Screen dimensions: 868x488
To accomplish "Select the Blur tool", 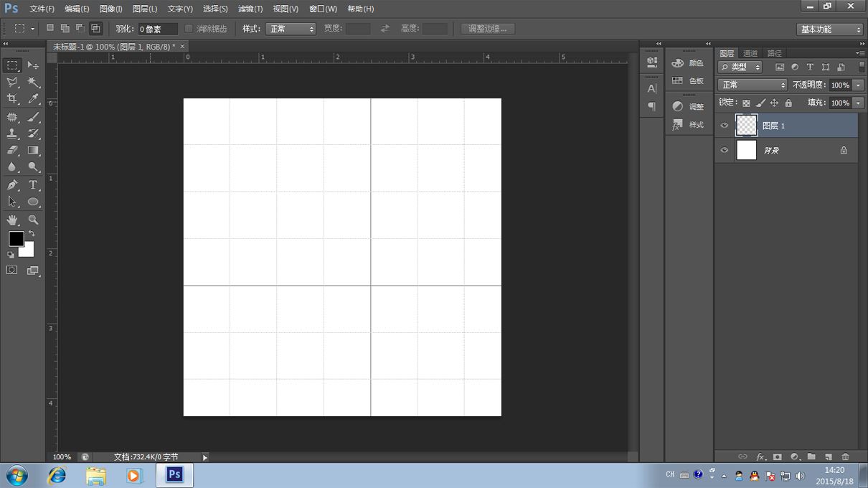I will click(x=12, y=167).
